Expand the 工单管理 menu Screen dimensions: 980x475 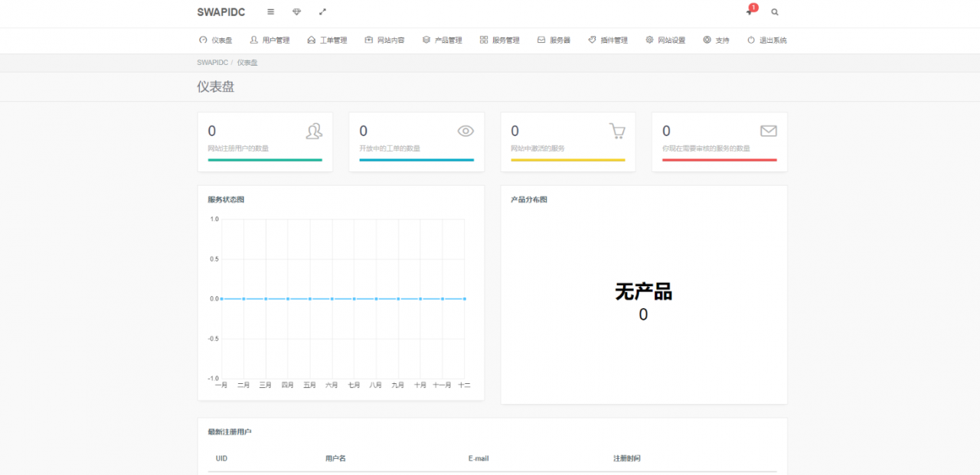327,41
